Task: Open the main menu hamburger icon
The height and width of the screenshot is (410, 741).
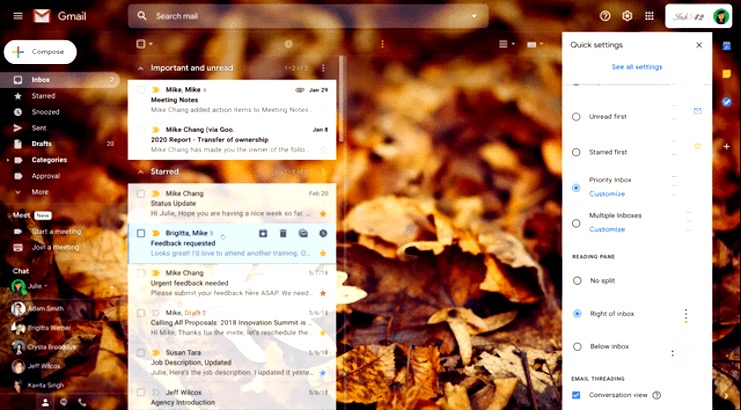Action: (x=18, y=16)
